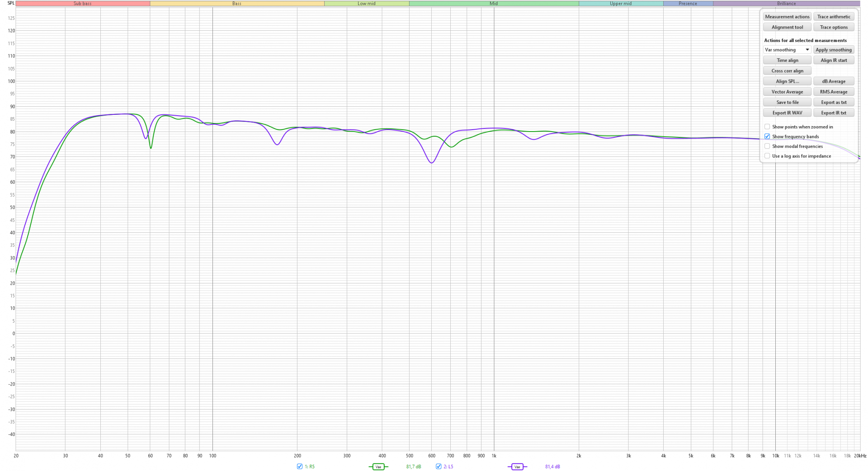The width and height of the screenshot is (868, 471).
Task: Click the Vector Average button
Action: (787, 92)
